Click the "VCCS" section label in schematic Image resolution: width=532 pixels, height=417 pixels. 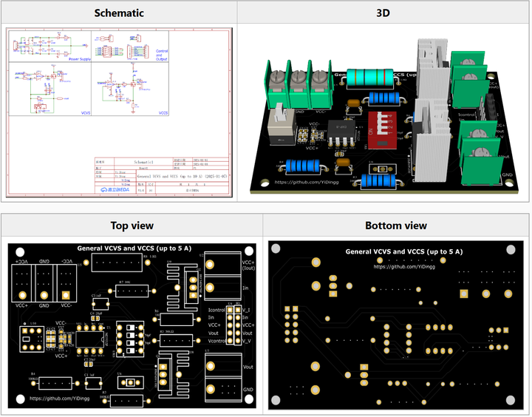tap(163, 112)
